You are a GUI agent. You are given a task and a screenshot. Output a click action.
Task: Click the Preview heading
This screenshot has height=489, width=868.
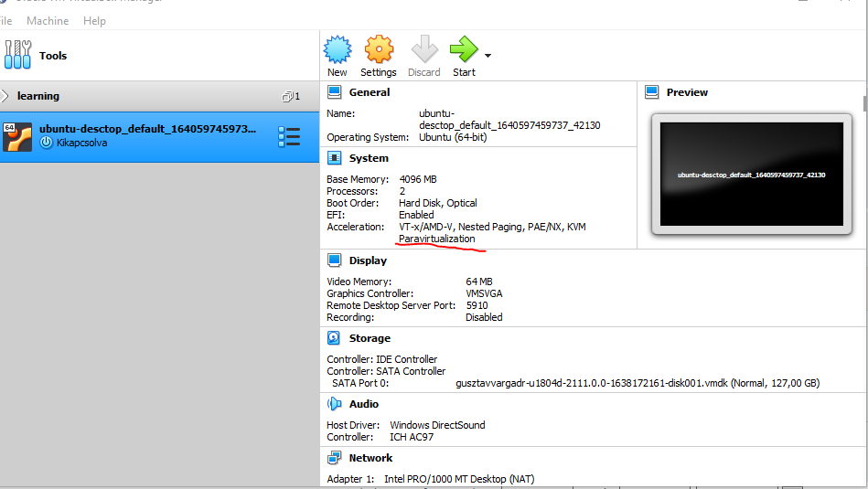(x=687, y=92)
